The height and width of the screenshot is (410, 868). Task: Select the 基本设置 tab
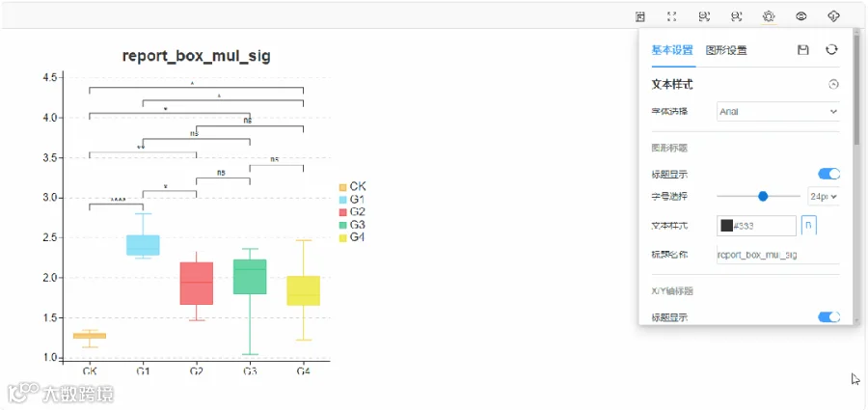(x=672, y=50)
